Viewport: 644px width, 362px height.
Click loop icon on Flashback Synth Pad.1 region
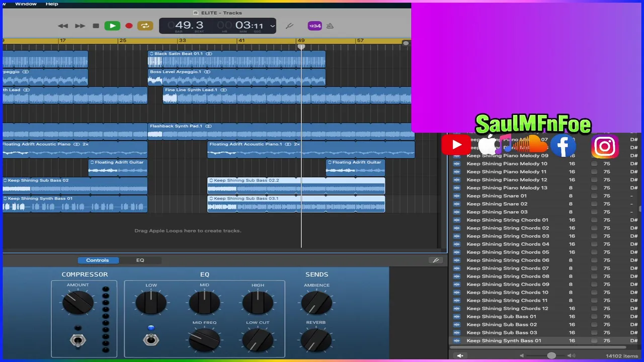click(208, 126)
